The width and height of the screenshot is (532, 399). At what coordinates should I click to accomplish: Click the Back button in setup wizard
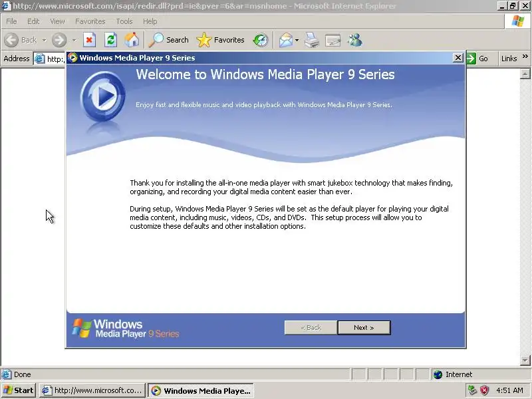pyautogui.click(x=311, y=327)
